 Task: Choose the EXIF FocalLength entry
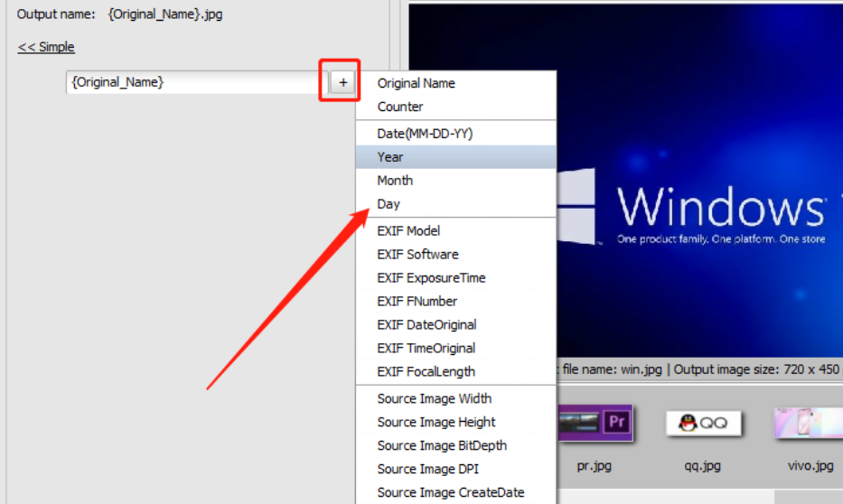456,372
